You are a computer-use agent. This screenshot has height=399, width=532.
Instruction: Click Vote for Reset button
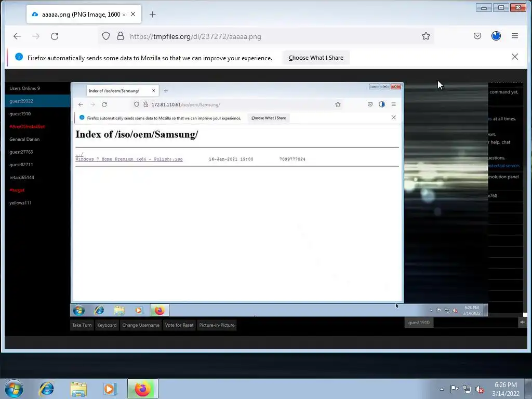tap(179, 325)
